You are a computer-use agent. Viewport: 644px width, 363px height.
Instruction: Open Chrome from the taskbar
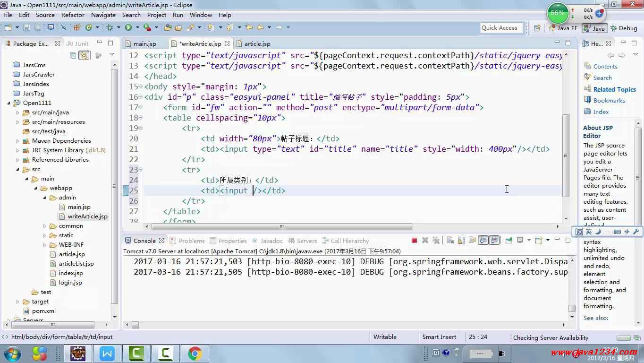click(x=195, y=354)
